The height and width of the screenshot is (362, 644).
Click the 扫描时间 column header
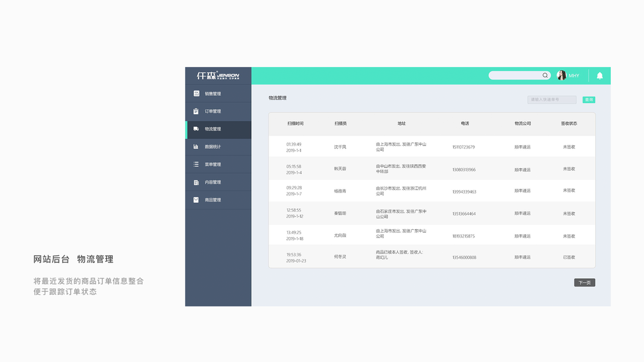pos(295,124)
